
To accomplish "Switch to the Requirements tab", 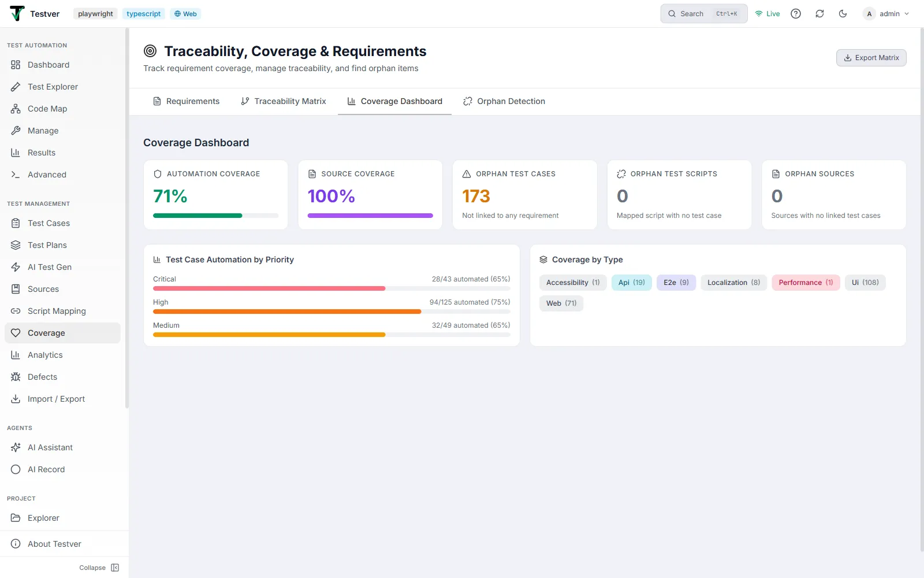I will pyautogui.click(x=186, y=101).
